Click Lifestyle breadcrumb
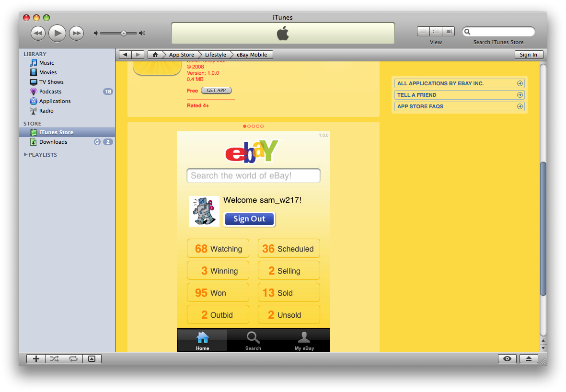Image resolution: width=566 pixels, height=392 pixels. (216, 55)
